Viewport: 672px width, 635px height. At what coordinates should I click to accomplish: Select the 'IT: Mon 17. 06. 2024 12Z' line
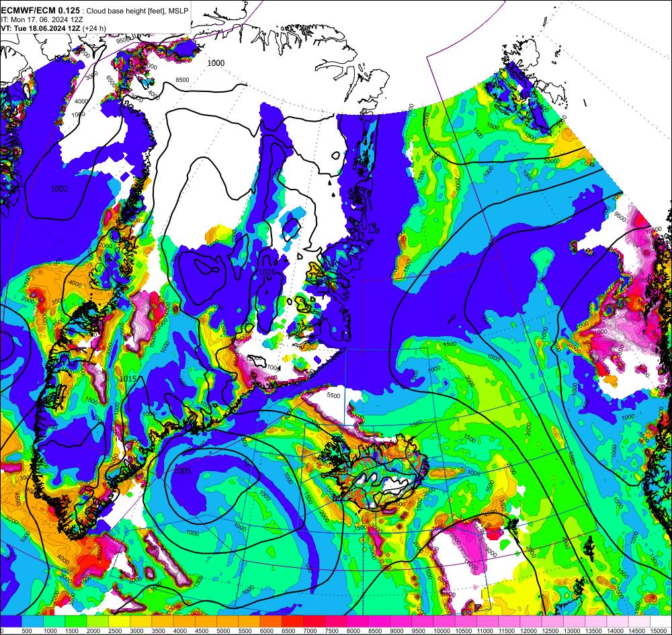[x=42, y=19]
